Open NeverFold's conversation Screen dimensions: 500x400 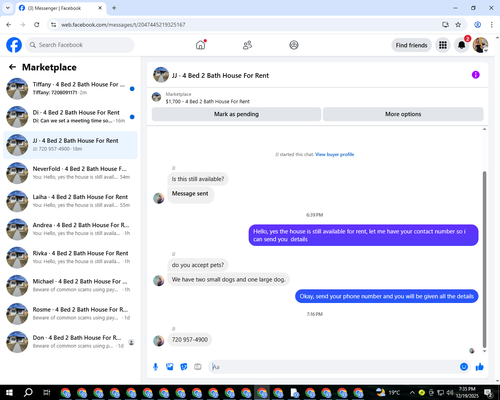coord(70,173)
